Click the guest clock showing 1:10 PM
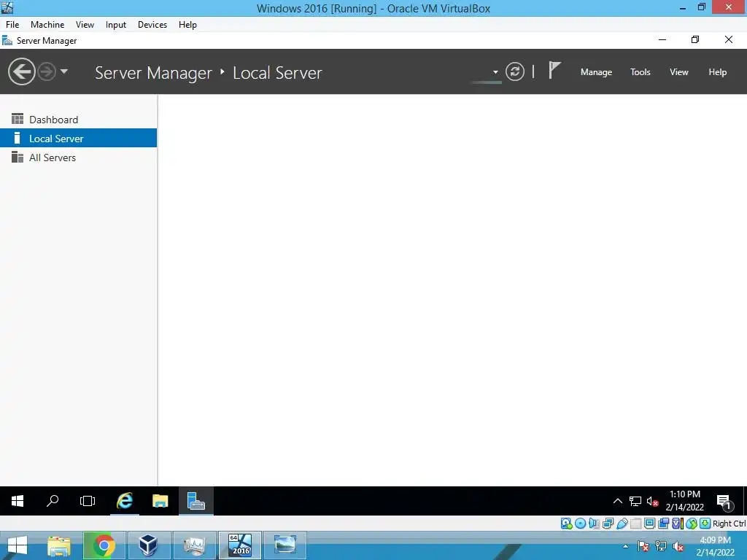 [x=684, y=500]
